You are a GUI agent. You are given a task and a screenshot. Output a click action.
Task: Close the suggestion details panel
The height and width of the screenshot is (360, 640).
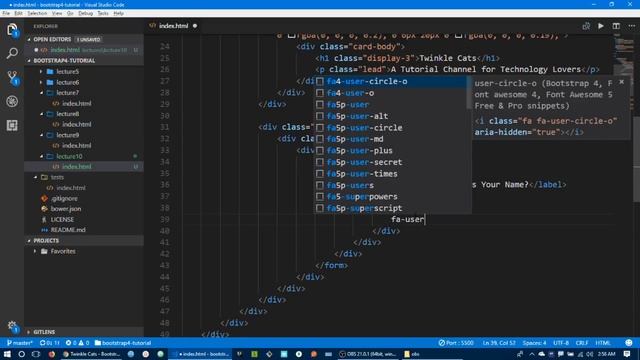[621, 82]
